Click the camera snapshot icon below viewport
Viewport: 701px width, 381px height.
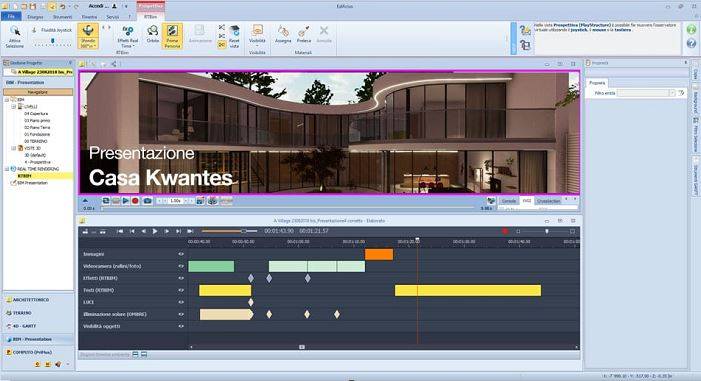tap(147, 201)
